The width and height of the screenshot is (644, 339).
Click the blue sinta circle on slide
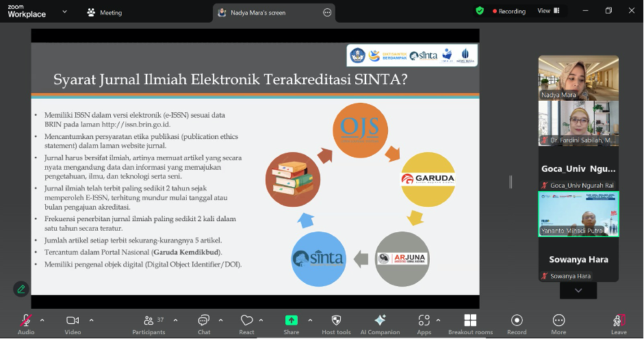pyautogui.click(x=319, y=259)
